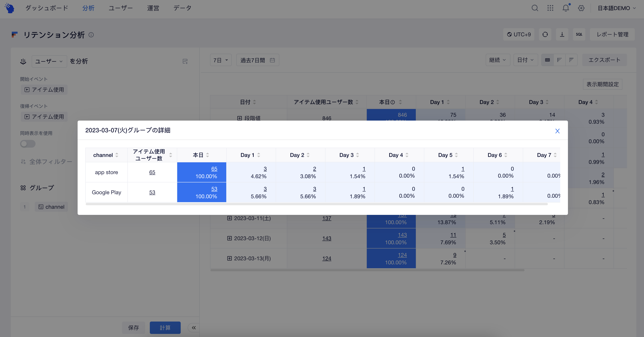Open the notifications bell

point(565,8)
